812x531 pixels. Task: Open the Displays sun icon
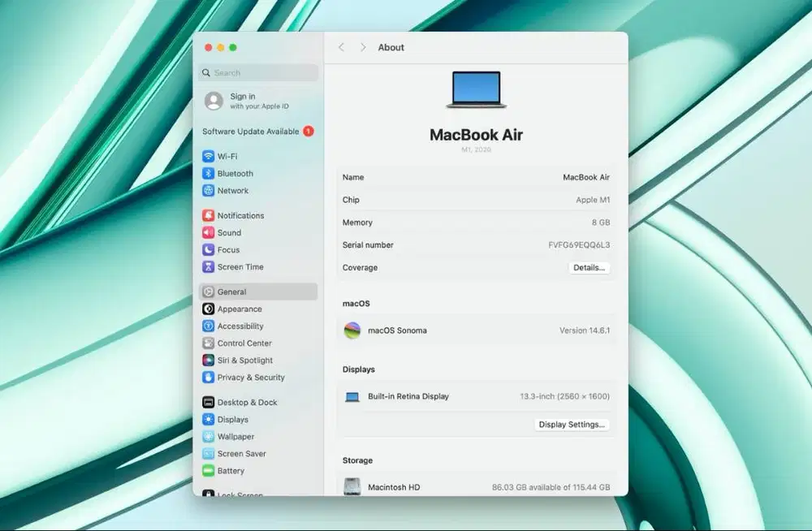(x=208, y=419)
